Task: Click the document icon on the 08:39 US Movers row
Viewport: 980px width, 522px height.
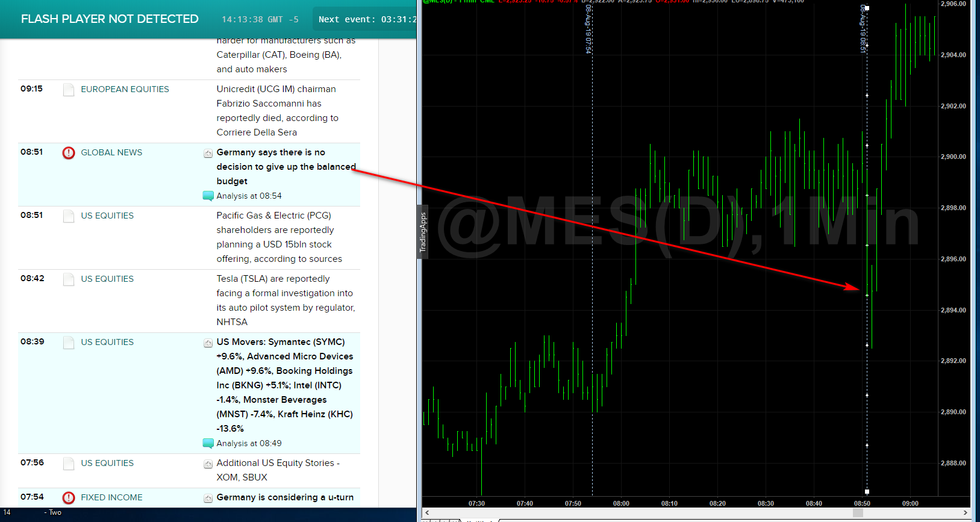Action: click(69, 343)
